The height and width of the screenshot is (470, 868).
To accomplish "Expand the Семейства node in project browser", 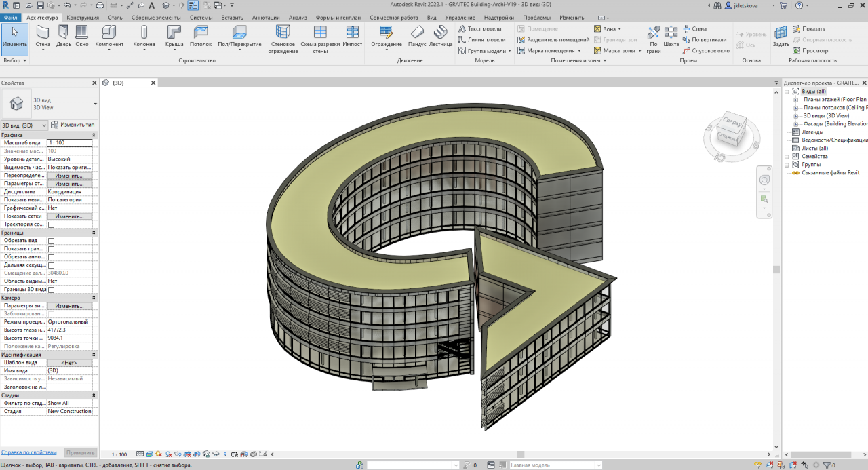I will pos(787,157).
